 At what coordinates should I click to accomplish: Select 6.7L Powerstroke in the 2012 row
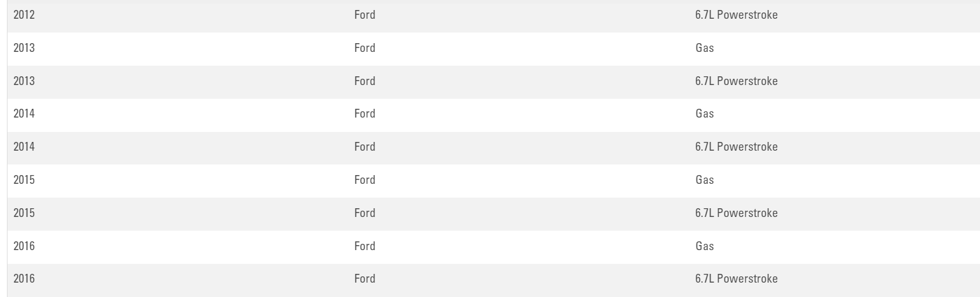pos(736,15)
